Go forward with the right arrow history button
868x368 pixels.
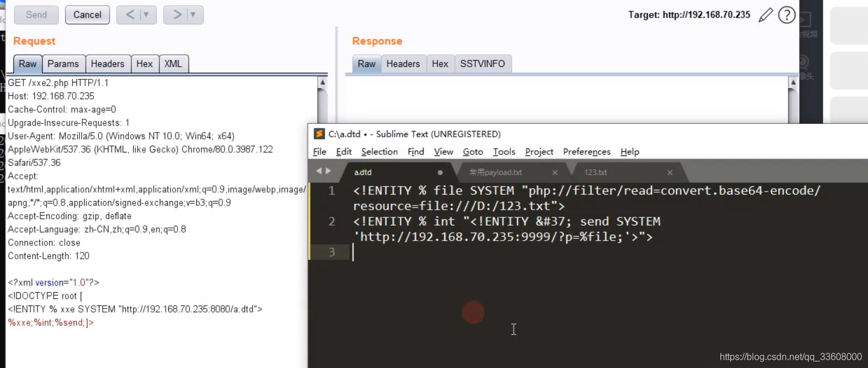176,15
